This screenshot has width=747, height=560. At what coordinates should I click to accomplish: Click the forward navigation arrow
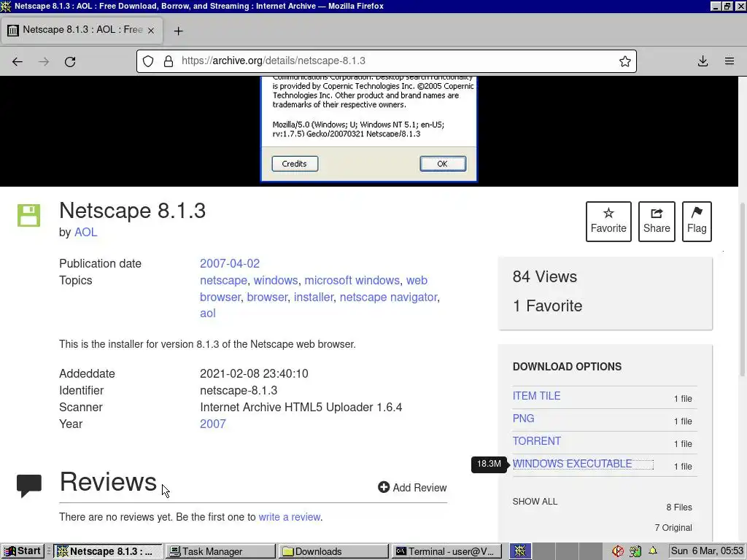pos(44,61)
